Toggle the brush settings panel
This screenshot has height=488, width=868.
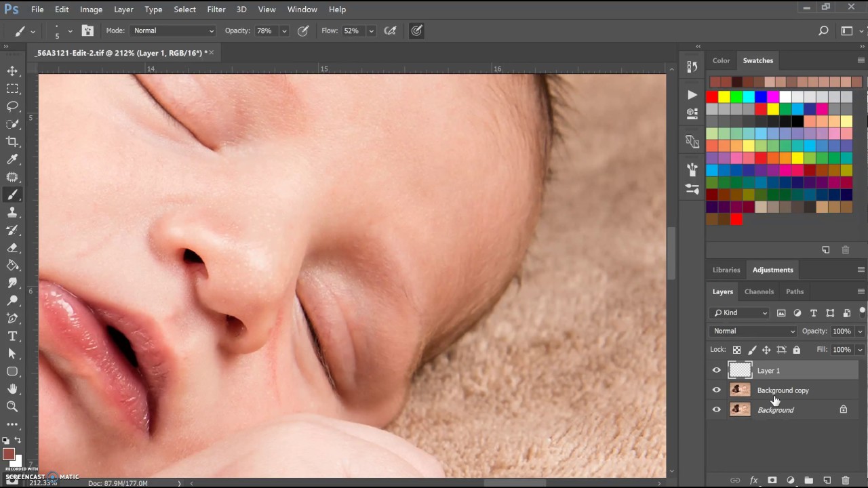pyautogui.click(x=87, y=30)
